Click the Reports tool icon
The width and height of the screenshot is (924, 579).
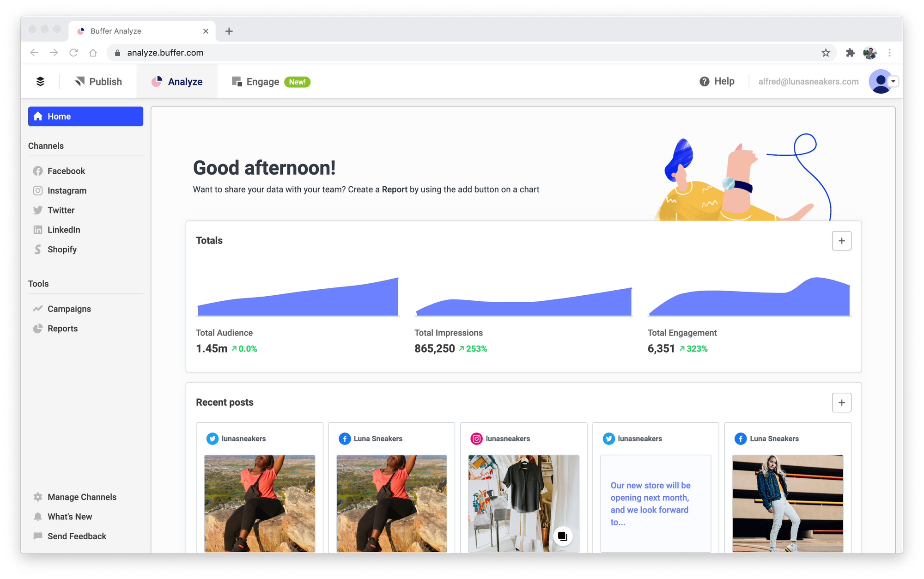pos(38,328)
